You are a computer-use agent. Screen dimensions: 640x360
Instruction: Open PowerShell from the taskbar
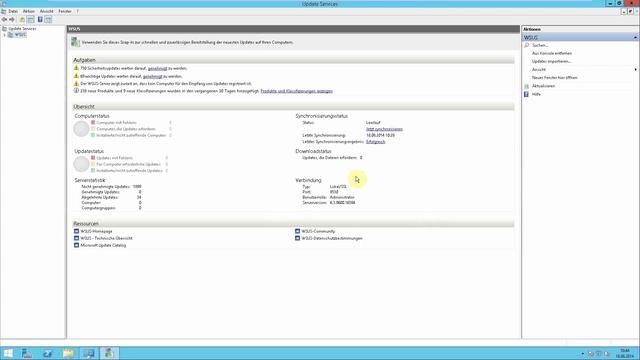[x=47, y=353]
